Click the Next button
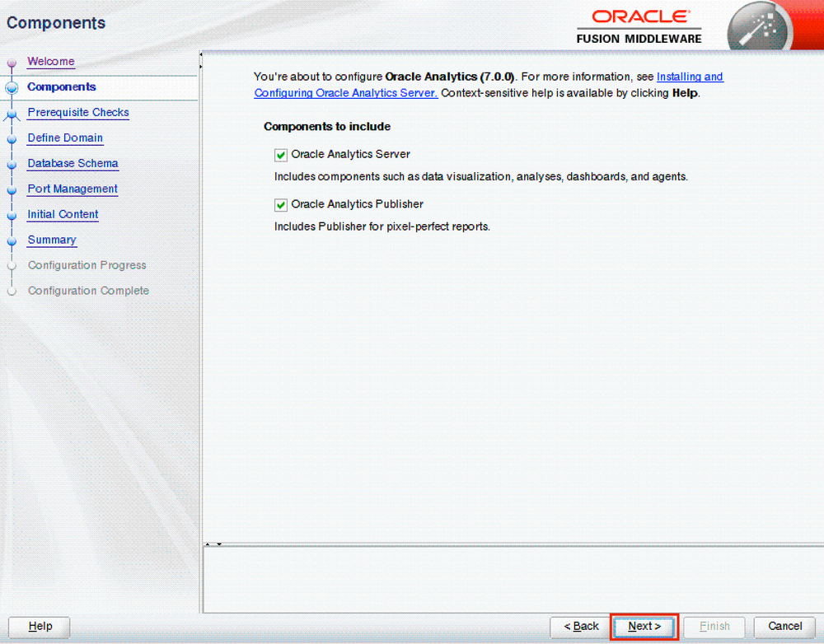Image resolution: width=824 pixels, height=644 pixels. pos(644,627)
